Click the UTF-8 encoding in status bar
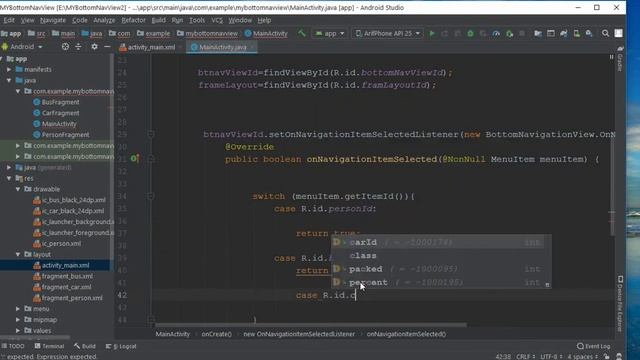The width and height of the screenshot is (640, 360). pos(551,356)
